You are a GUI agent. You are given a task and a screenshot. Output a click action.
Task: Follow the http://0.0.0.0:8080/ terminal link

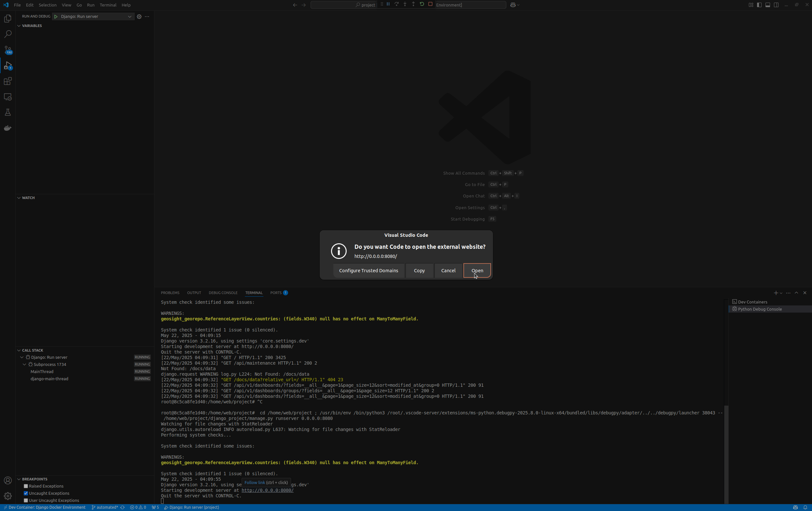(267, 490)
